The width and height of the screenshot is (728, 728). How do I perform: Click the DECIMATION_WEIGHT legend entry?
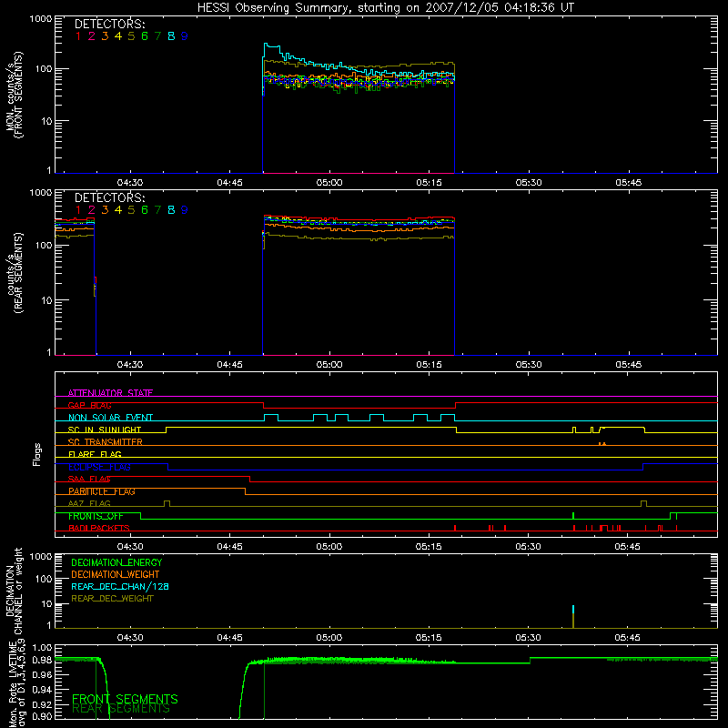point(116,574)
